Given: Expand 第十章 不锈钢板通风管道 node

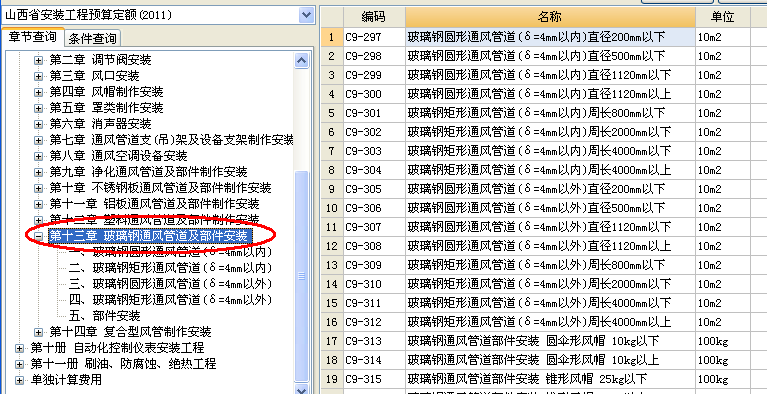Looking at the screenshot, I should [38, 188].
